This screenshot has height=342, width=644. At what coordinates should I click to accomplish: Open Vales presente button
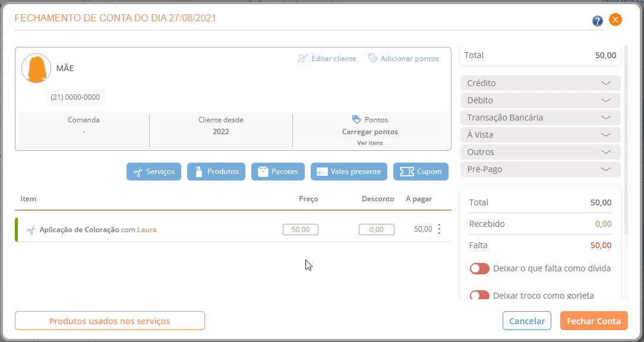[349, 172]
